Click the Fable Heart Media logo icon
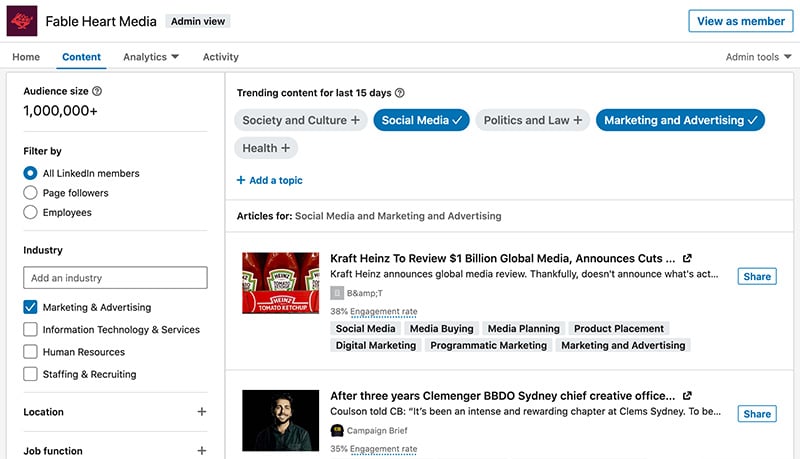 [x=22, y=21]
